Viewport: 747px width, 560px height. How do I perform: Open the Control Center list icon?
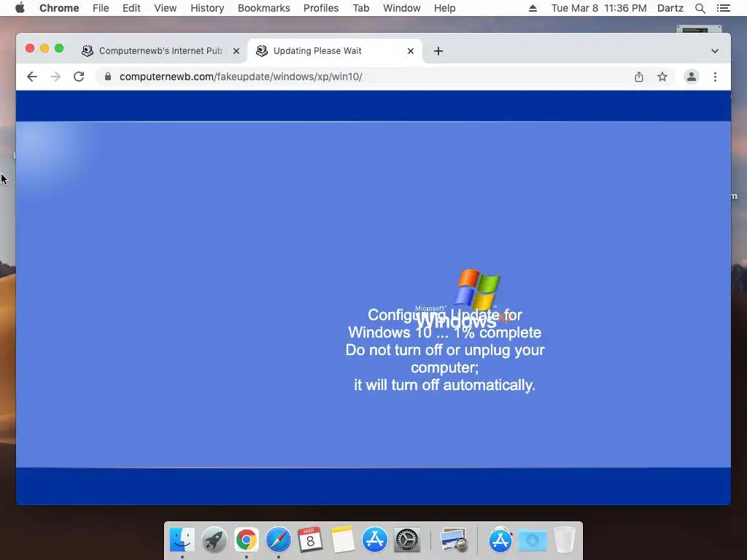point(723,8)
